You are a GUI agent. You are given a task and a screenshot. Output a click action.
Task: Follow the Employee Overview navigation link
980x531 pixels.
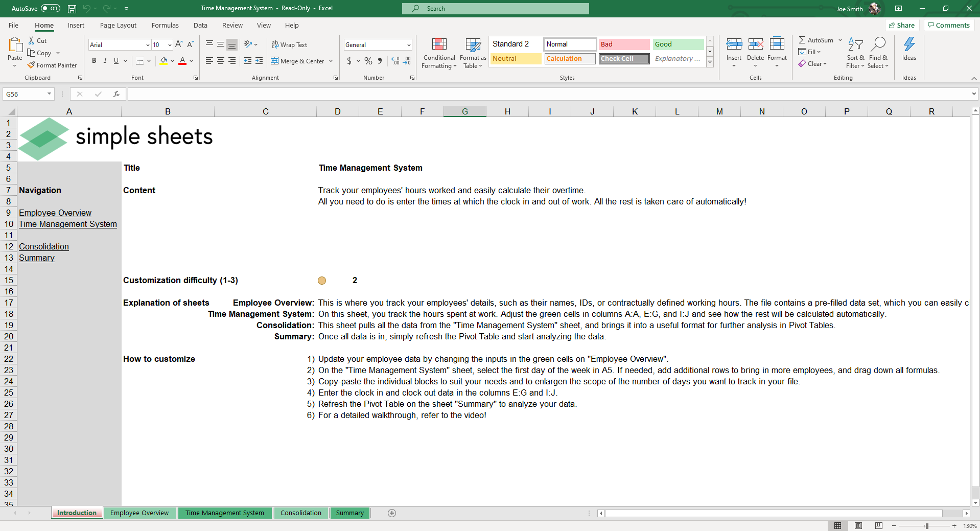pyautogui.click(x=55, y=213)
